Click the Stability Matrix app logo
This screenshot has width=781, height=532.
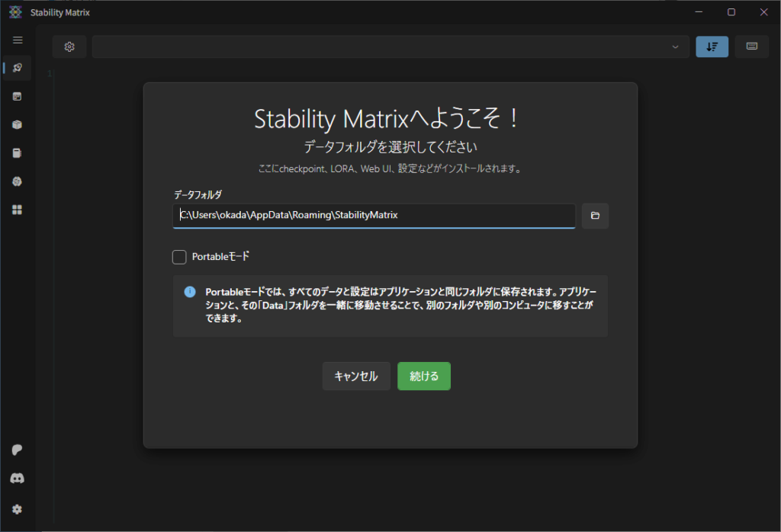pos(15,12)
